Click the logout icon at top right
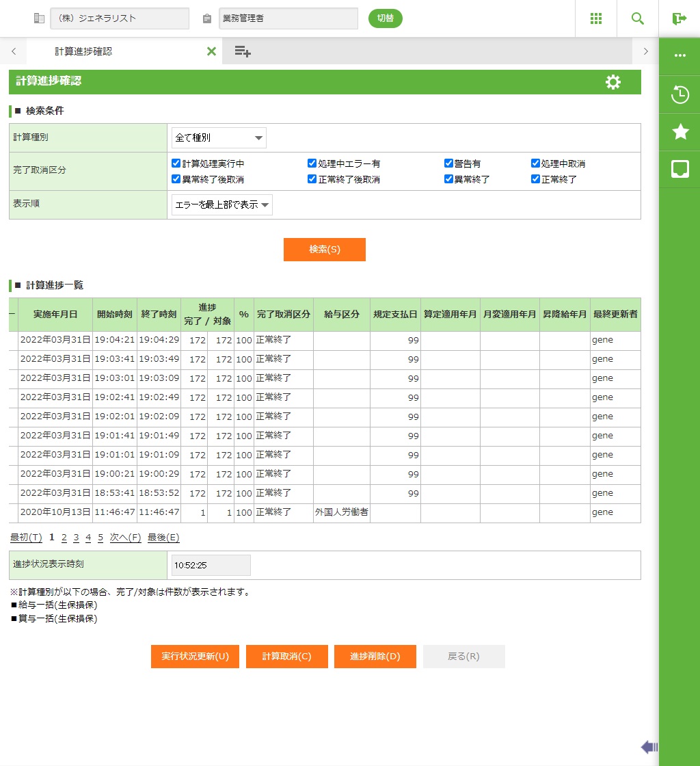 point(679,18)
